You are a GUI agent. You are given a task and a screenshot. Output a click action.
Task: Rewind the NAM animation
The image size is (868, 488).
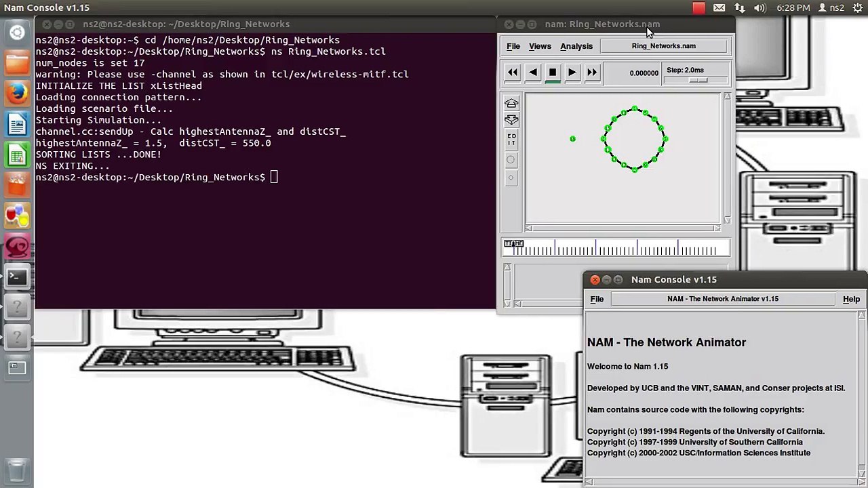[513, 73]
